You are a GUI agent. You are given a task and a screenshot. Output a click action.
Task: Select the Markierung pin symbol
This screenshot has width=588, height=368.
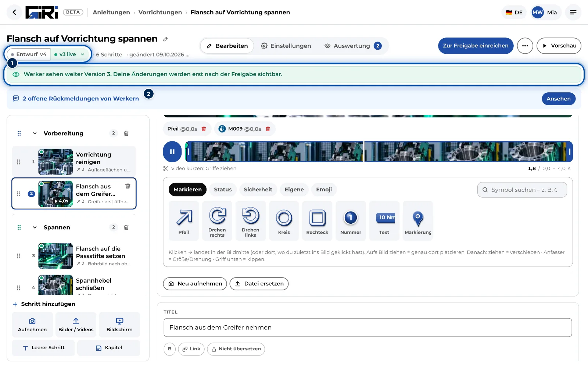(x=417, y=221)
